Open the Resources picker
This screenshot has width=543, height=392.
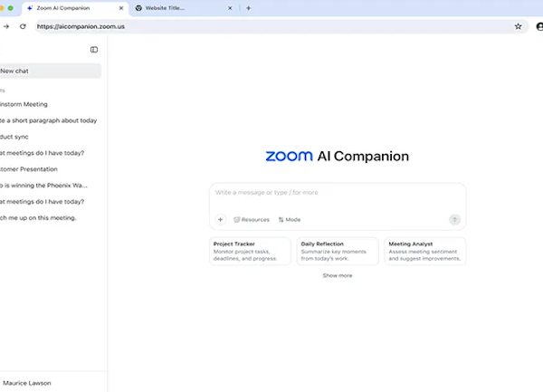(252, 220)
